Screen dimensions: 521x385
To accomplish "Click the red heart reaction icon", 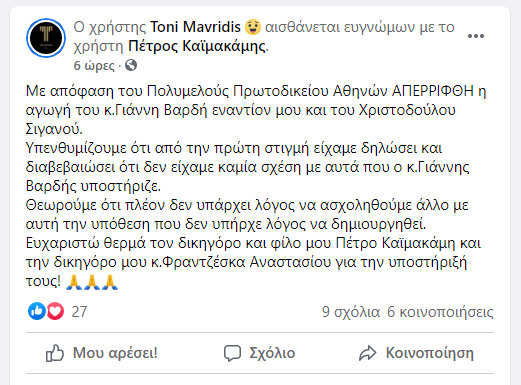I will [x=55, y=311].
